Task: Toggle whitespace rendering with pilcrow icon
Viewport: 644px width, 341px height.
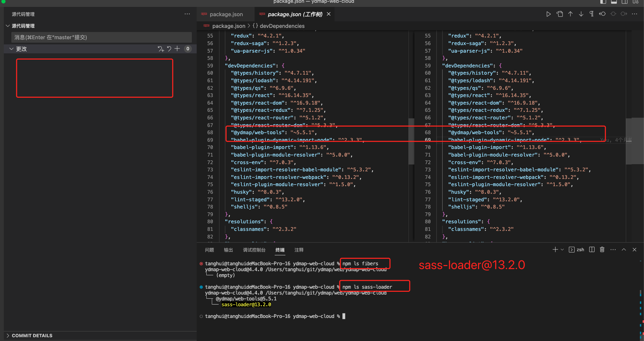Action: point(592,14)
